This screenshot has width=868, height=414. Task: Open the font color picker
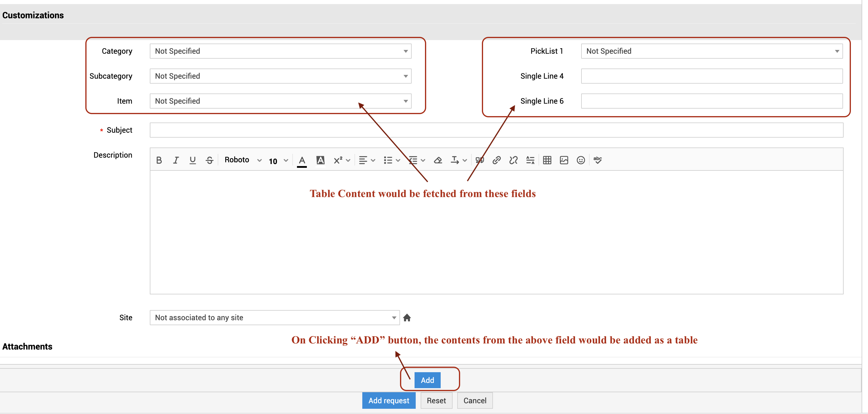click(302, 160)
